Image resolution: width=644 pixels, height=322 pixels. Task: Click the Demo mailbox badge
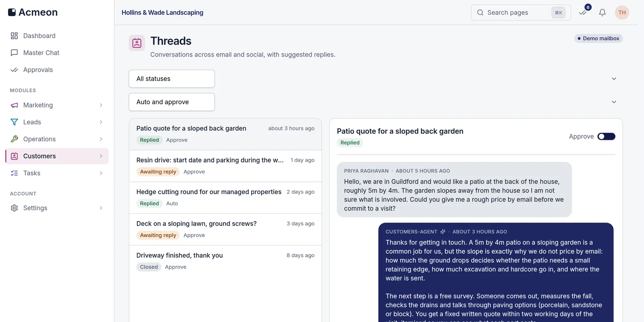click(x=598, y=39)
